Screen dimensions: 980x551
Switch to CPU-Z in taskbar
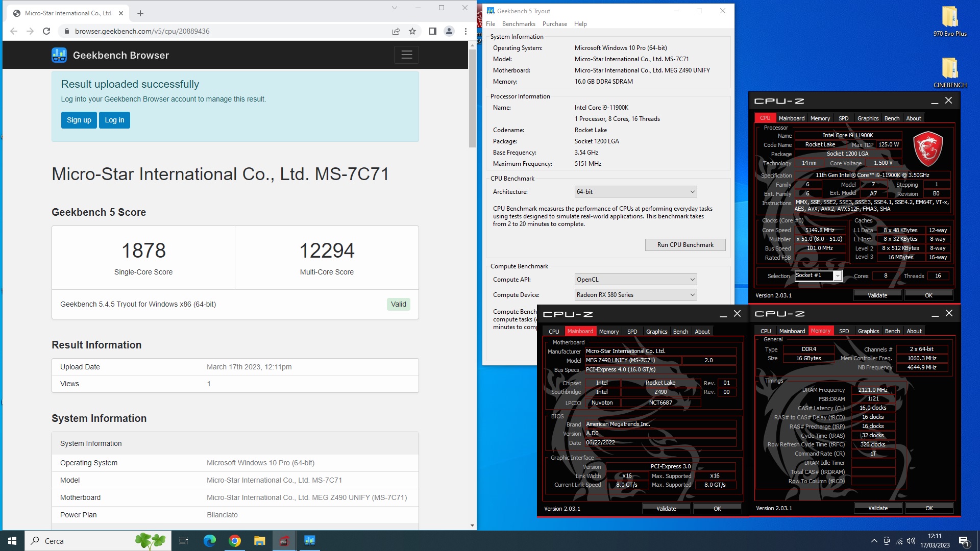click(x=284, y=541)
